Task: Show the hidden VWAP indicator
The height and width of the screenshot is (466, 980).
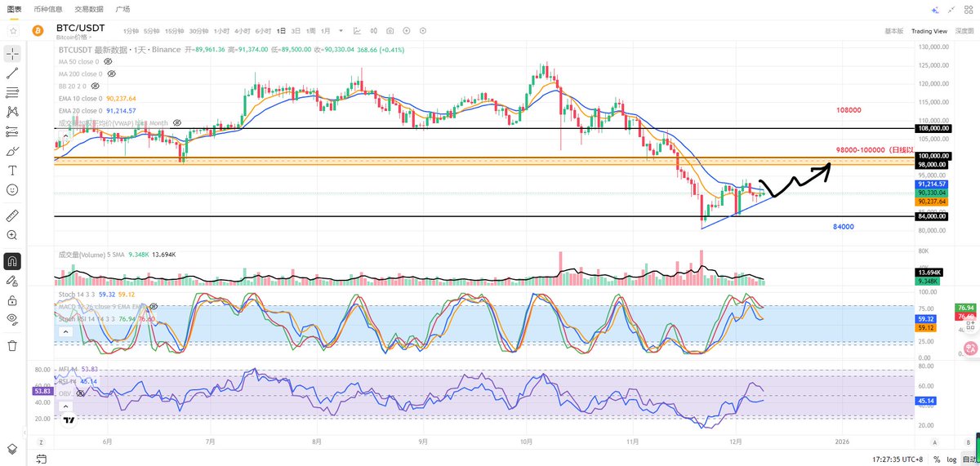Action: point(176,122)
